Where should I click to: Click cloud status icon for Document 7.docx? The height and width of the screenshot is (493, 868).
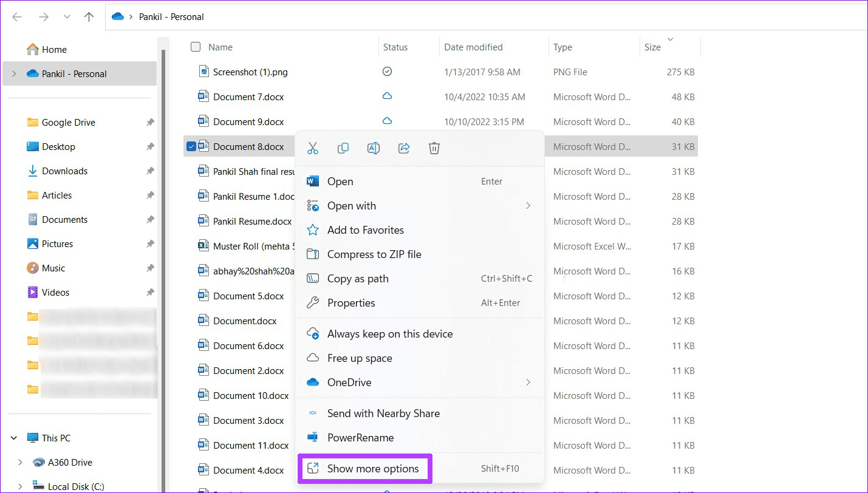click(387, 97)
